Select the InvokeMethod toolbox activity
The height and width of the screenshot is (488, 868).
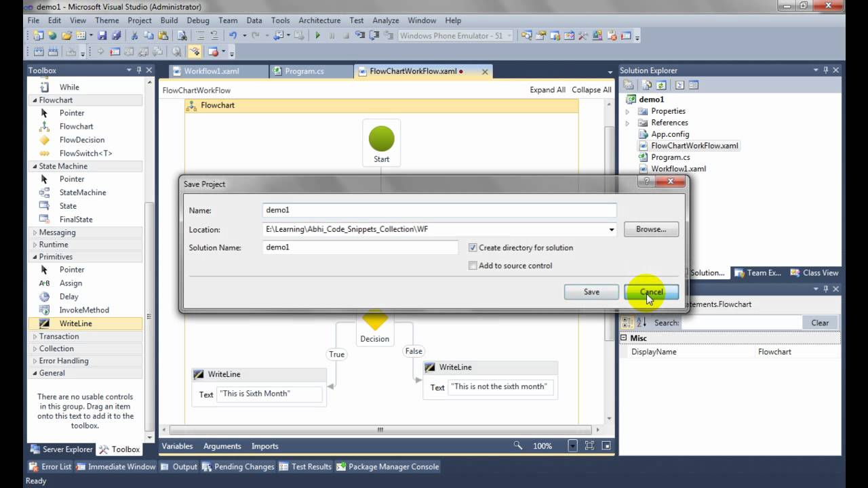coord(84,310)
